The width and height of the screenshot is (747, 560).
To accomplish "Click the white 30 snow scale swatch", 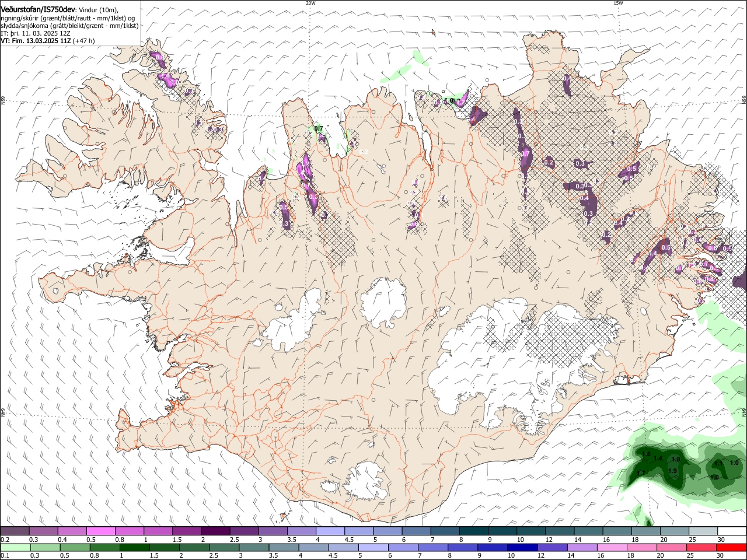I will (731, 531).
